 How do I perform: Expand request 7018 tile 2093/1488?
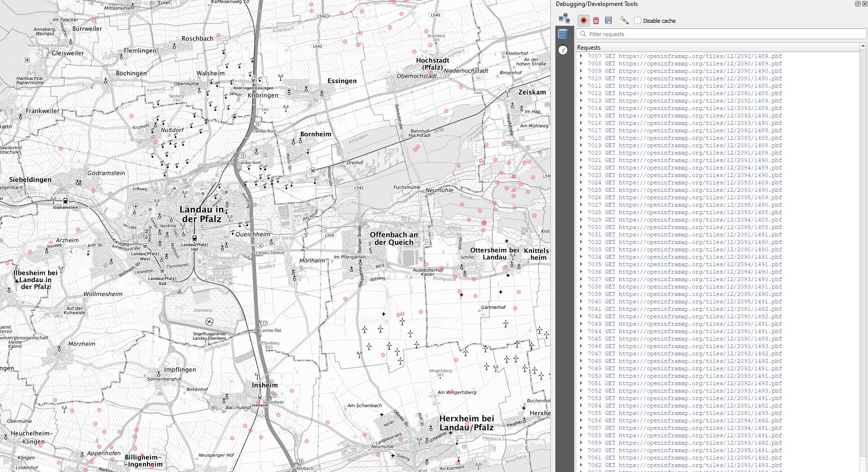point(581,138)
